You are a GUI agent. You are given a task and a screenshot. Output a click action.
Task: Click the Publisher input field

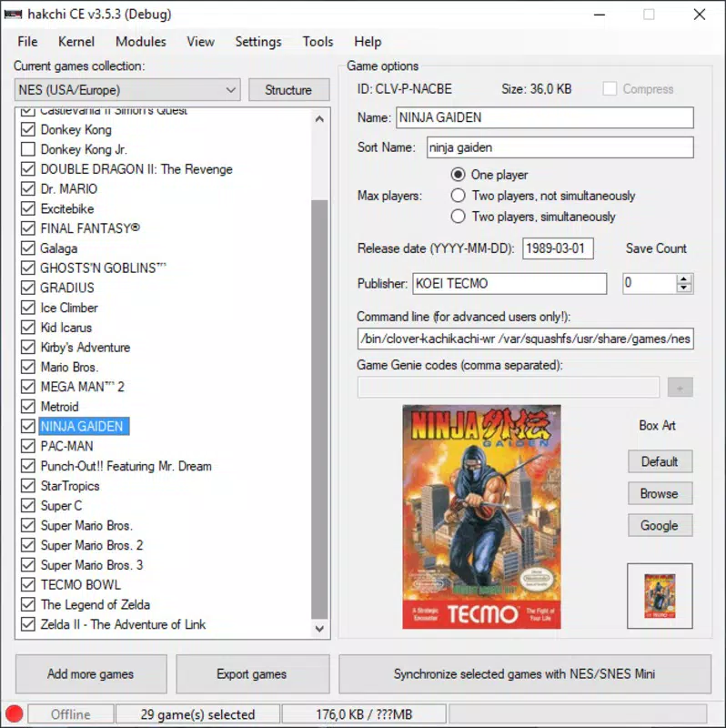[x=509, y=283]
